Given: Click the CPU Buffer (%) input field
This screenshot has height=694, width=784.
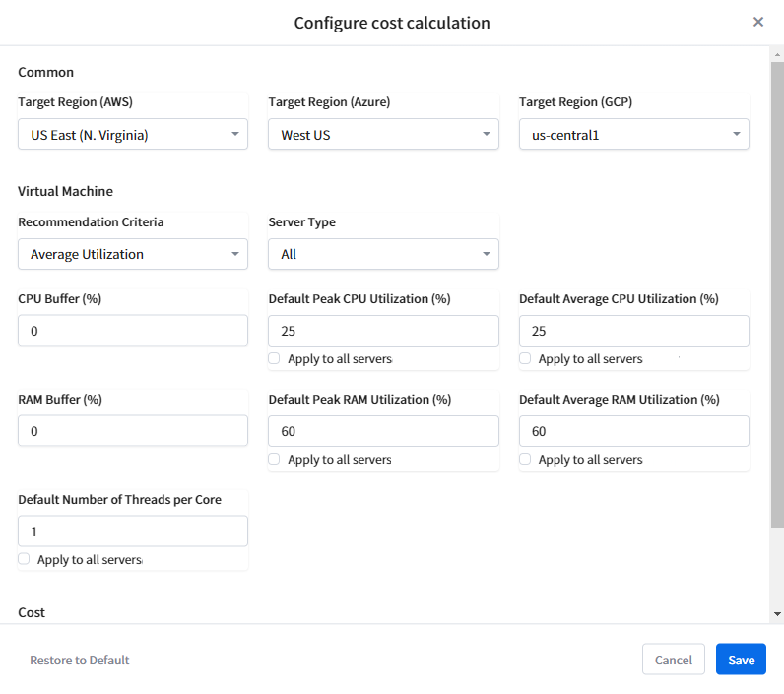Looking at the screenshot, I should 133,331.
